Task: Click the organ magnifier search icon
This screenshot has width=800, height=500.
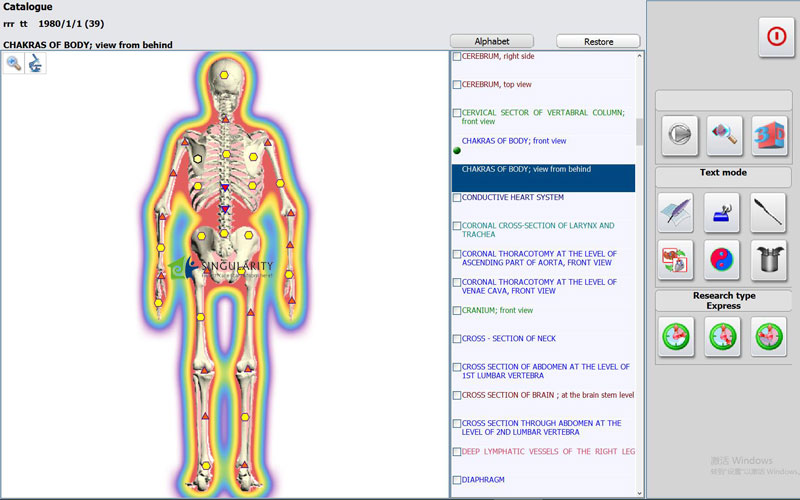Action: 724,135
